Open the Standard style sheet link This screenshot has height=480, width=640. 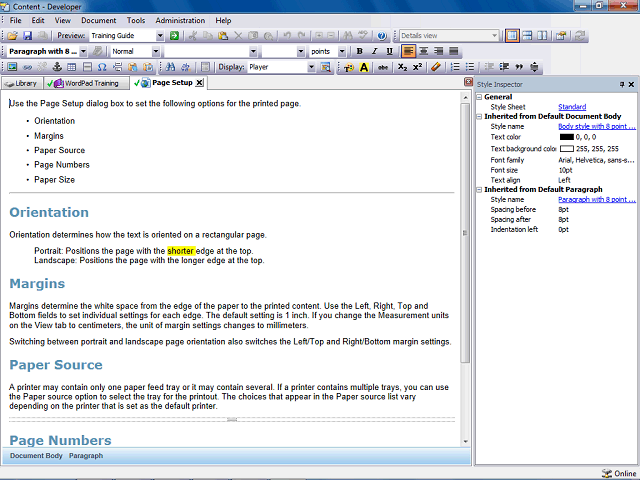(572, 107)
